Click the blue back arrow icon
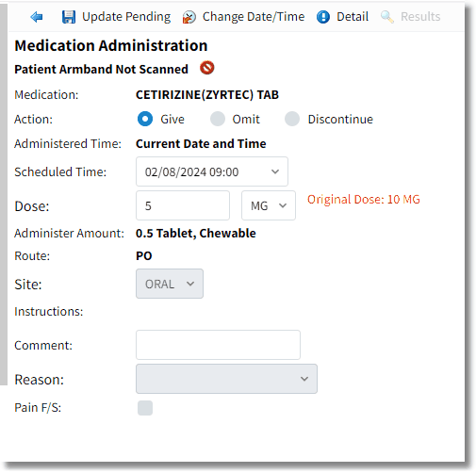This screenshot has height=473, width=476. tap(37, 17)
